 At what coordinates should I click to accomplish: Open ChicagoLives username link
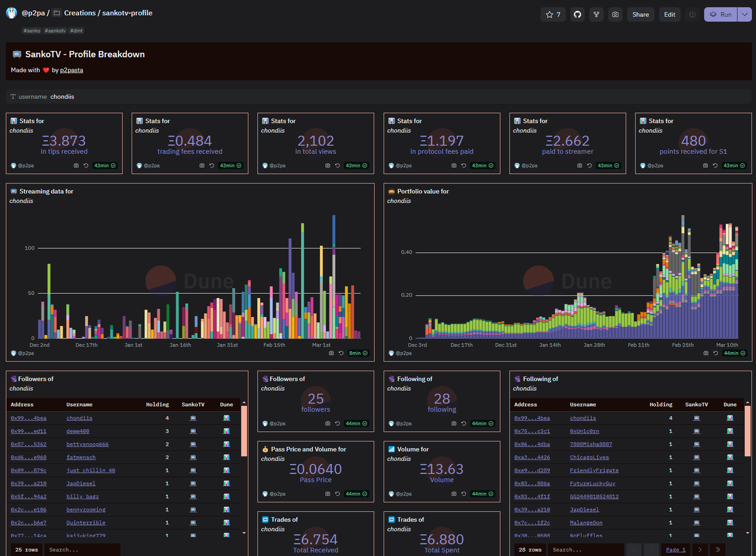(590, 457)
